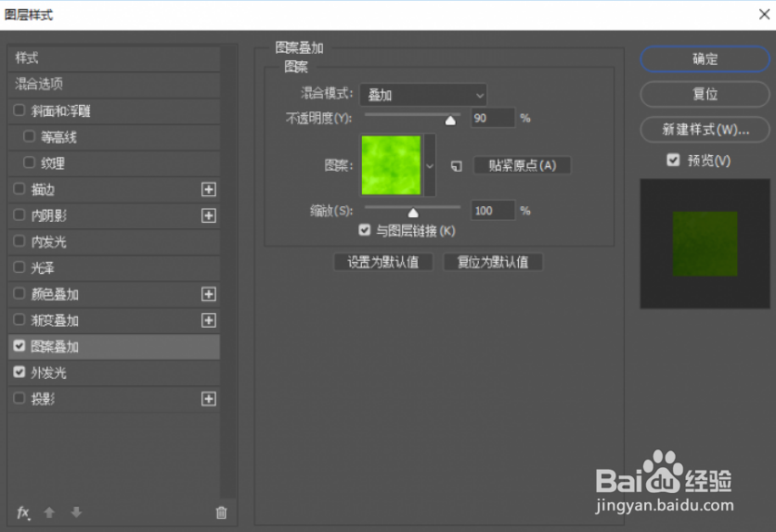Screen dimensions: 776x532
Task: Toggle 与图层链接(K) checkbox
Action: [365, 230]
